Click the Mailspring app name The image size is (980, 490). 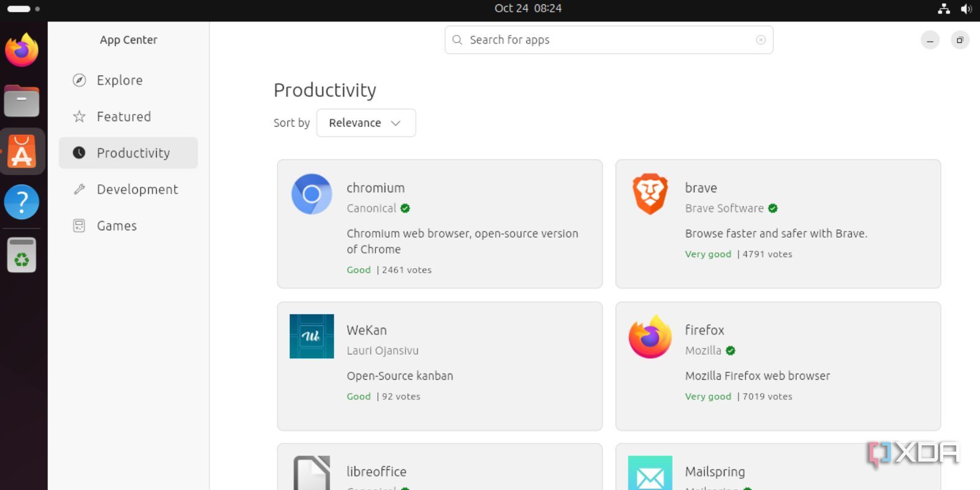point(715,472)
